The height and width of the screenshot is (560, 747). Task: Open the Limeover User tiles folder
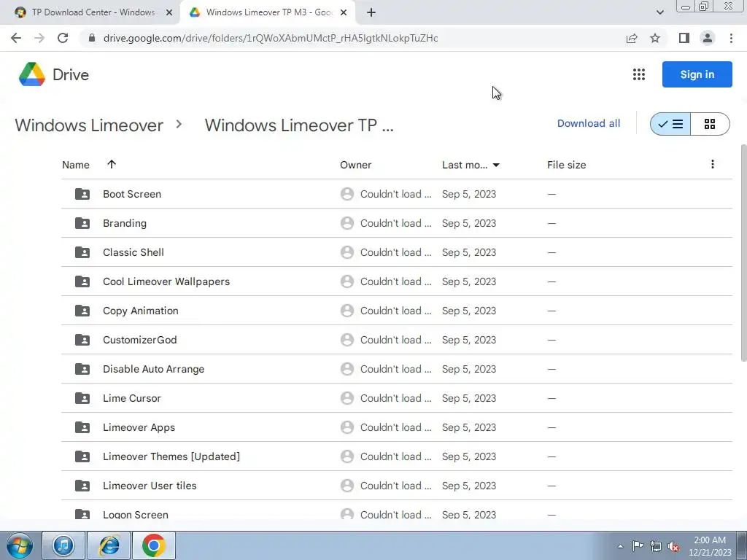click(x=150, y=486)
